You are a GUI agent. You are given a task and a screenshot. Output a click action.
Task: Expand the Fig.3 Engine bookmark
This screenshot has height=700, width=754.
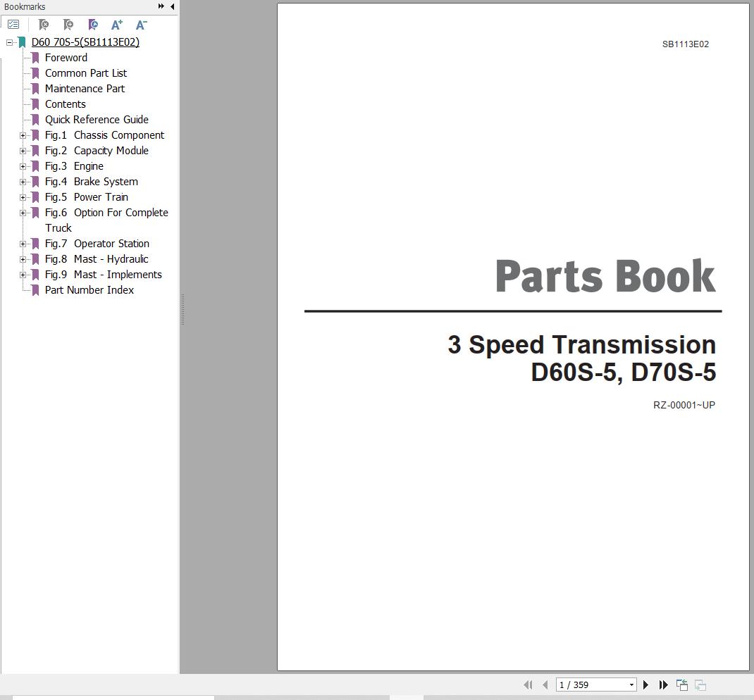point(23,166)
